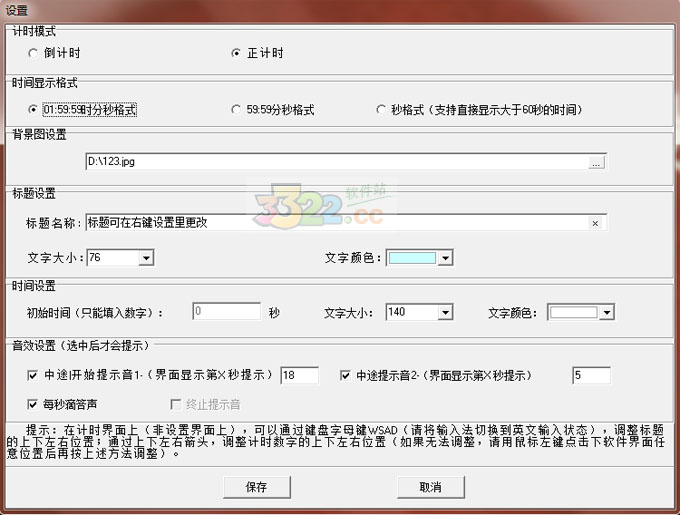Open file browser with the ... button
Image resolution: width=680 pixels, height=515 pixels.
click(596, 163)
